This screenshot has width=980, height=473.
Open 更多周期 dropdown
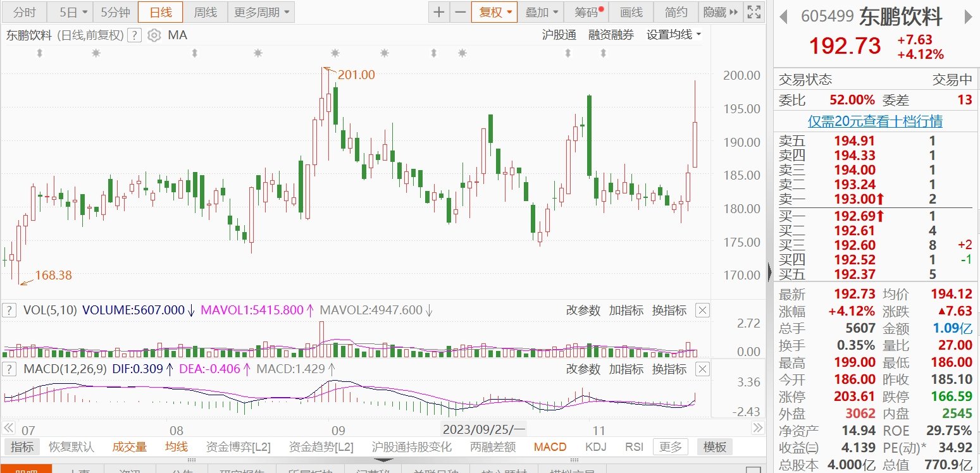[261, 12]
